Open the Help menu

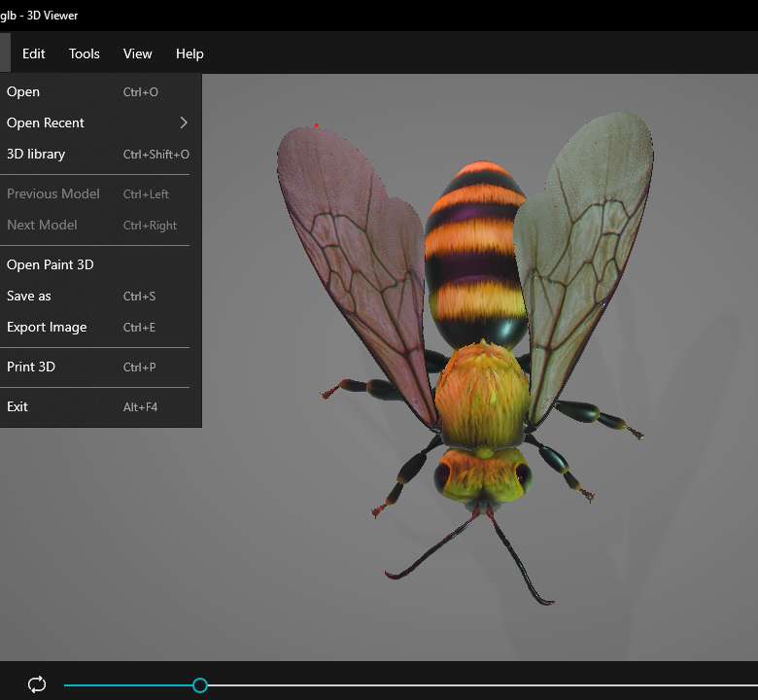[x=189, y=53]
